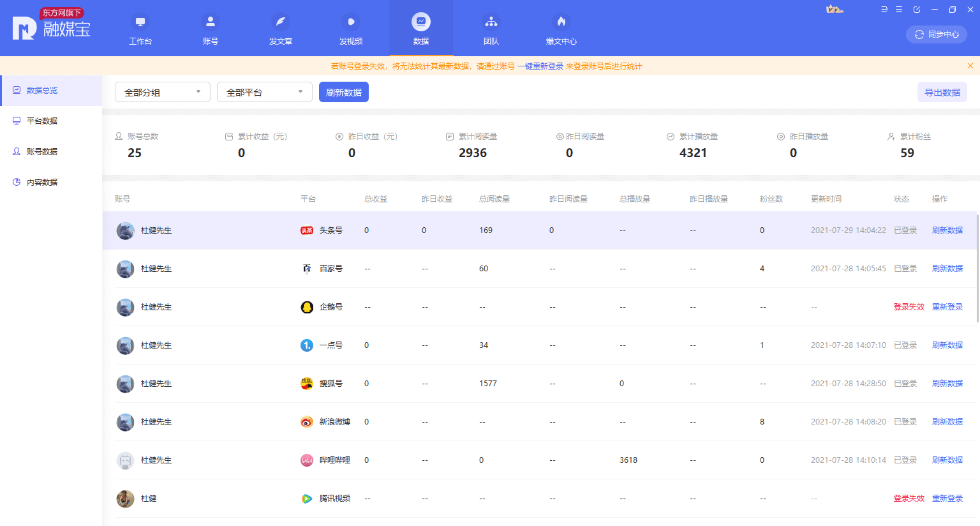Viewport: 980px width, 526px height.
Task: Click the 搜狐号 platform icon
Action: (307, 383)
